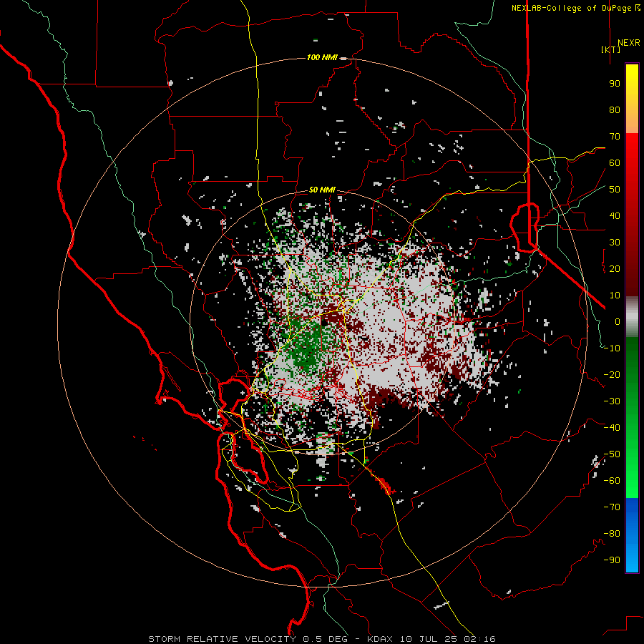Click the -30 scale value
This screenshot has height=644, width=644.
pos(612,401)
